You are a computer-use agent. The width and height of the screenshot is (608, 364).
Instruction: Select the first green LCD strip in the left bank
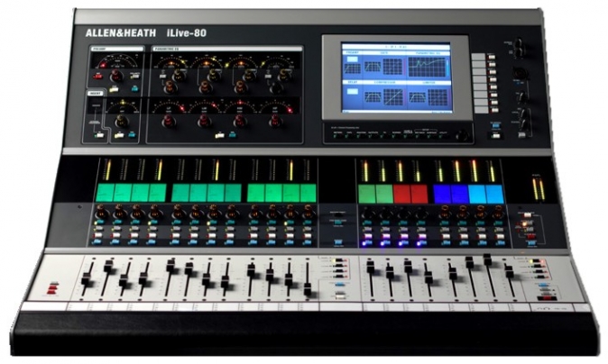tap(105, 193)
